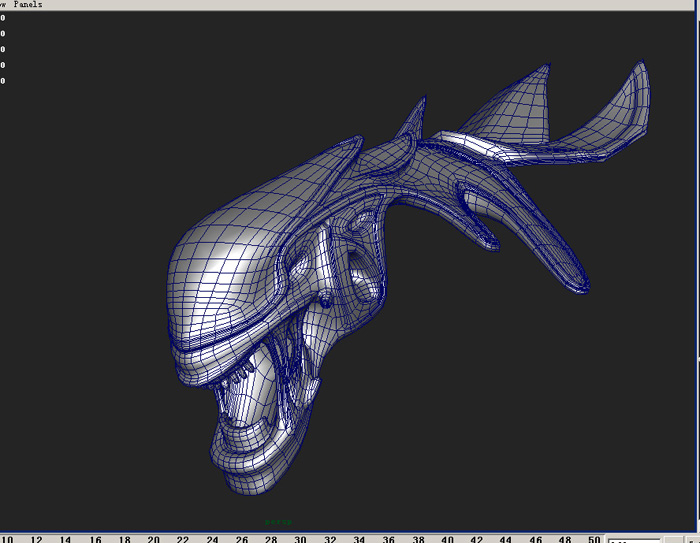Jump to frame 40 on the time slider
The width and height of the screenshot is (700, 543).
pos(447,539)
